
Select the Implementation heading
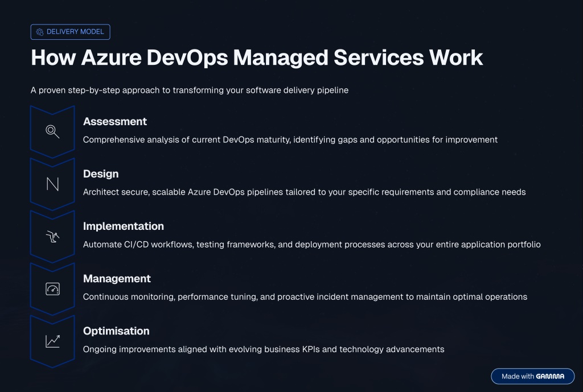point(123,226)
